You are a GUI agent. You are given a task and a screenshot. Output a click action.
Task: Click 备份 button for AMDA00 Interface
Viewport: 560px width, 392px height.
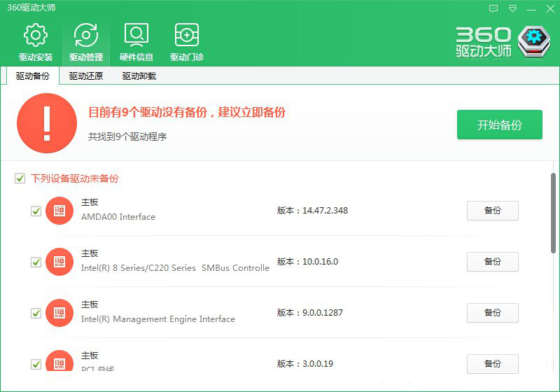coord(492,211)
